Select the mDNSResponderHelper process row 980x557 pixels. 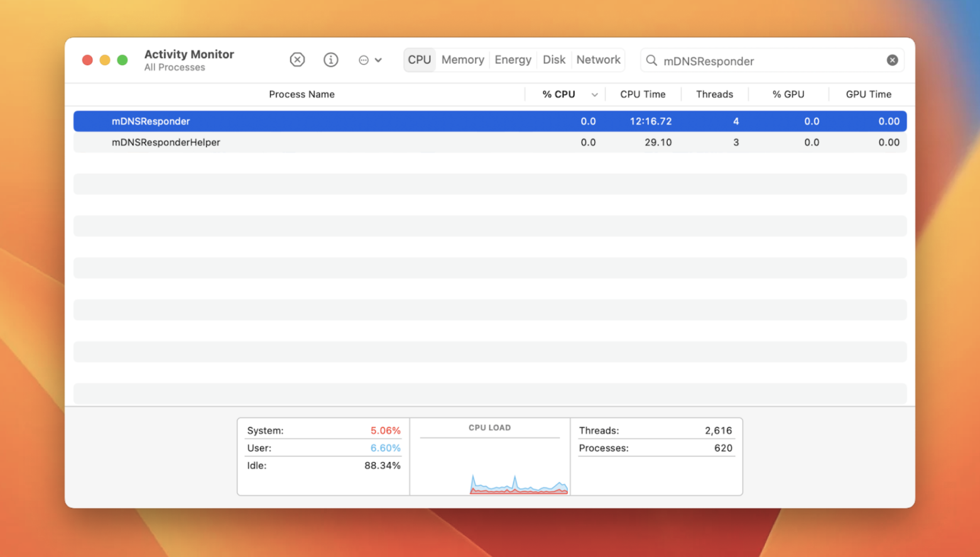point(490,142)
